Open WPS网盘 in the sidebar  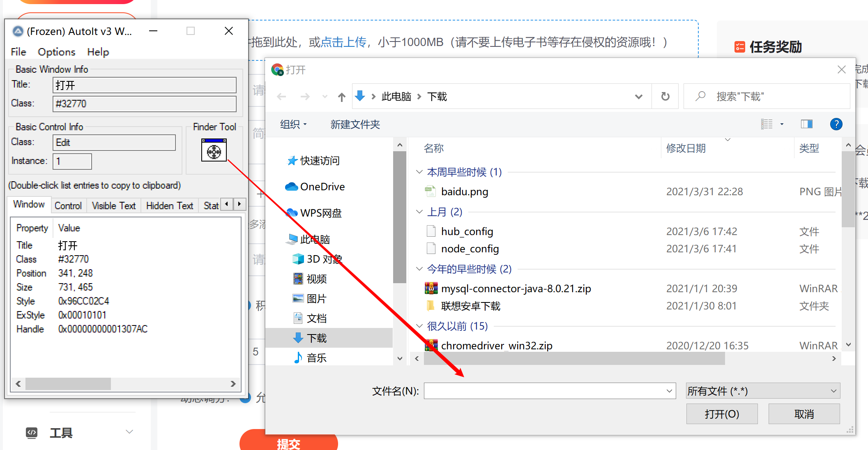(x=320, y=213)
